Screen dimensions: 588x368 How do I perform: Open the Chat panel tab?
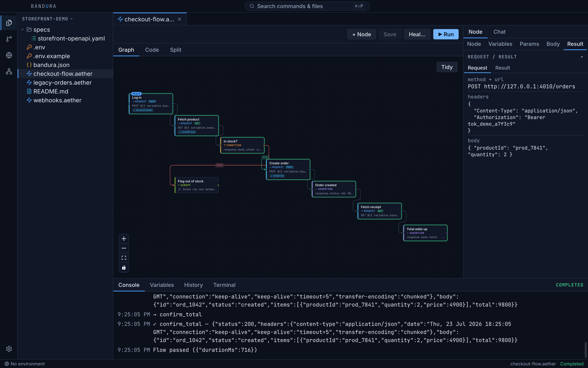(499, 32)
